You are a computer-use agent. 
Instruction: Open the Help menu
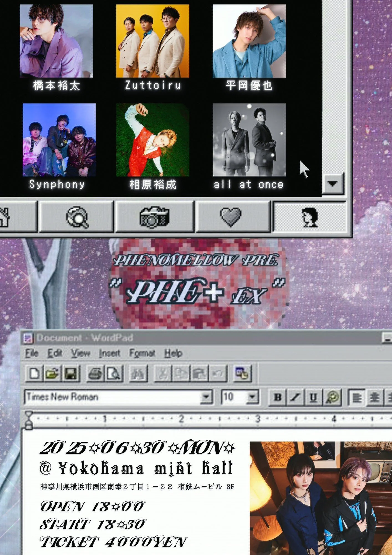click(173, 353)
